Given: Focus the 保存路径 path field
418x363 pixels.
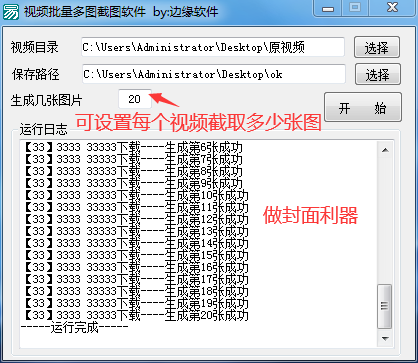Looking at the screenshot, I should pos(214,74).
